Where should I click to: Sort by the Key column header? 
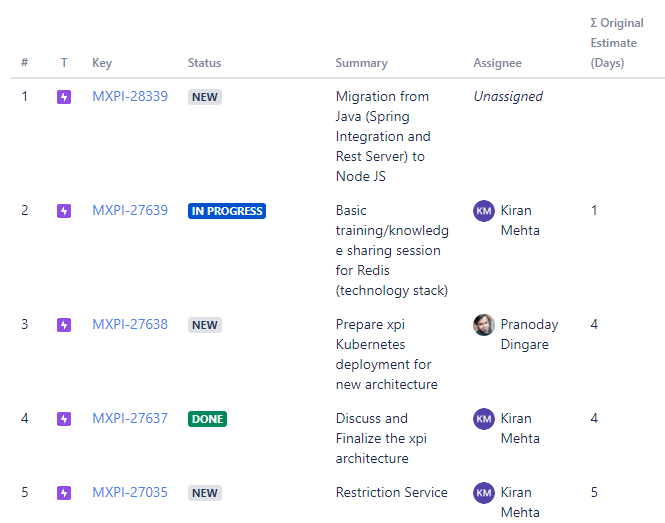click(x=102, y=63)
